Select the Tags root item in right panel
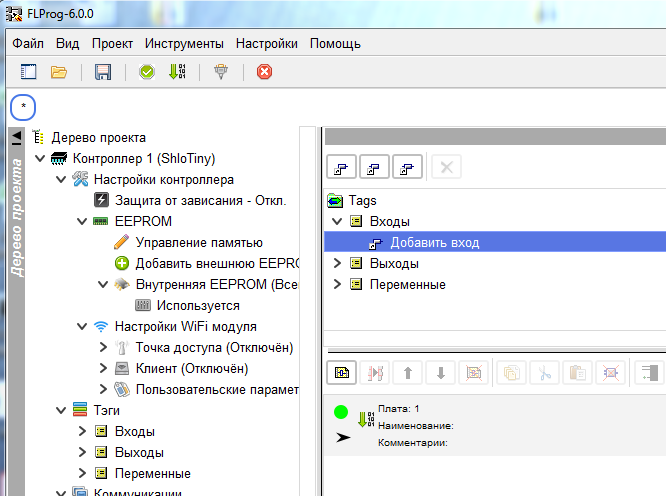666x496 pixels. [362, 200]
